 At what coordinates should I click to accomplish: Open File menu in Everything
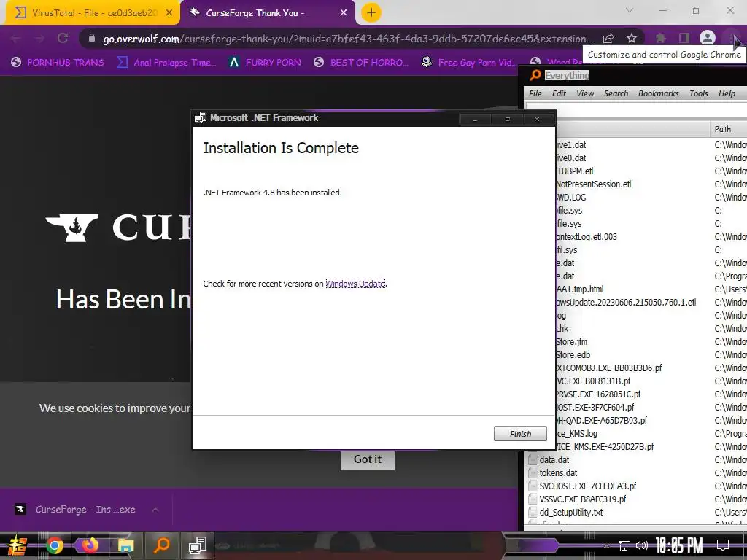[x=535, y=94]
